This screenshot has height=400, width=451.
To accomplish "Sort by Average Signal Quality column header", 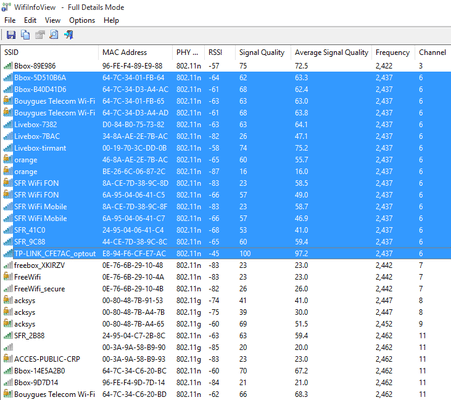I will point(331,52).
